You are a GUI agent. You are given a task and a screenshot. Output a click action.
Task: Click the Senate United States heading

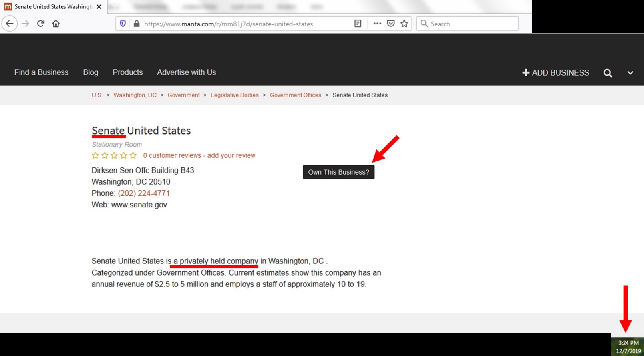[x=141, y=131]
